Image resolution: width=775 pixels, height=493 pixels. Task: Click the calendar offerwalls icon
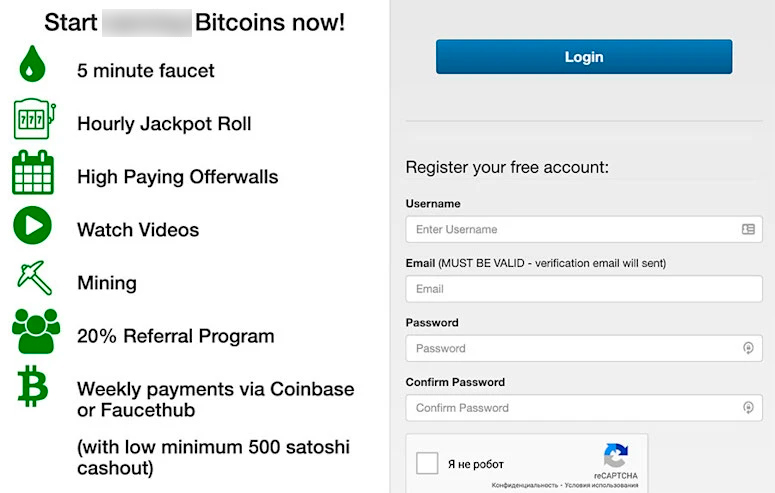tap(32, 173)
